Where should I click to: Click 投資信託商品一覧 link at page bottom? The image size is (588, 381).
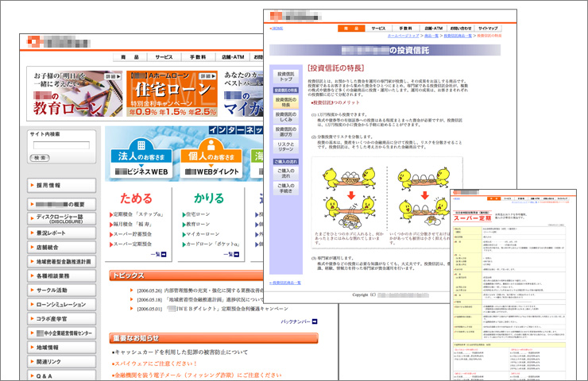(285, 283)
